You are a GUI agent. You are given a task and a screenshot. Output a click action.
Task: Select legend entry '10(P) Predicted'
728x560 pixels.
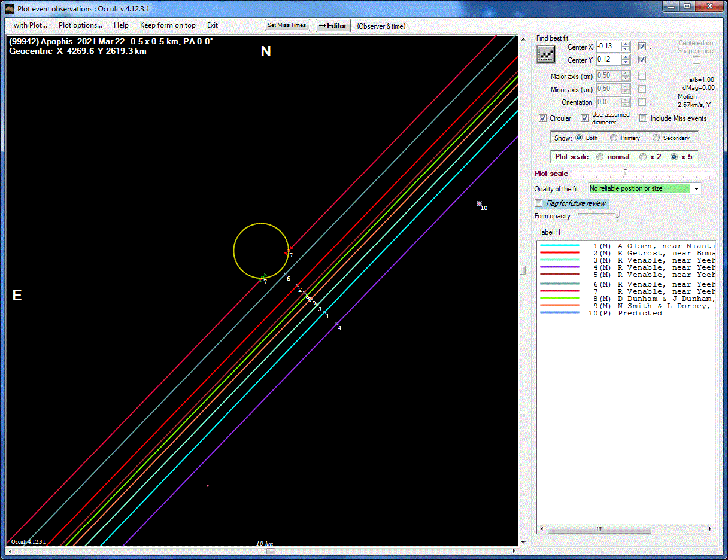pos(626,313)
